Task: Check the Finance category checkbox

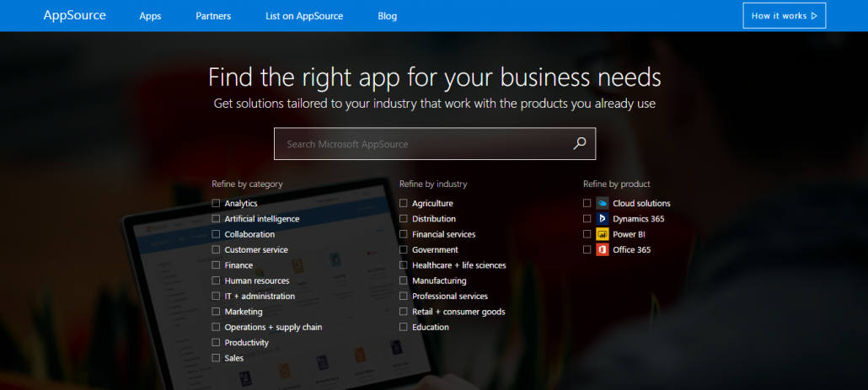Action: (216, 265)
